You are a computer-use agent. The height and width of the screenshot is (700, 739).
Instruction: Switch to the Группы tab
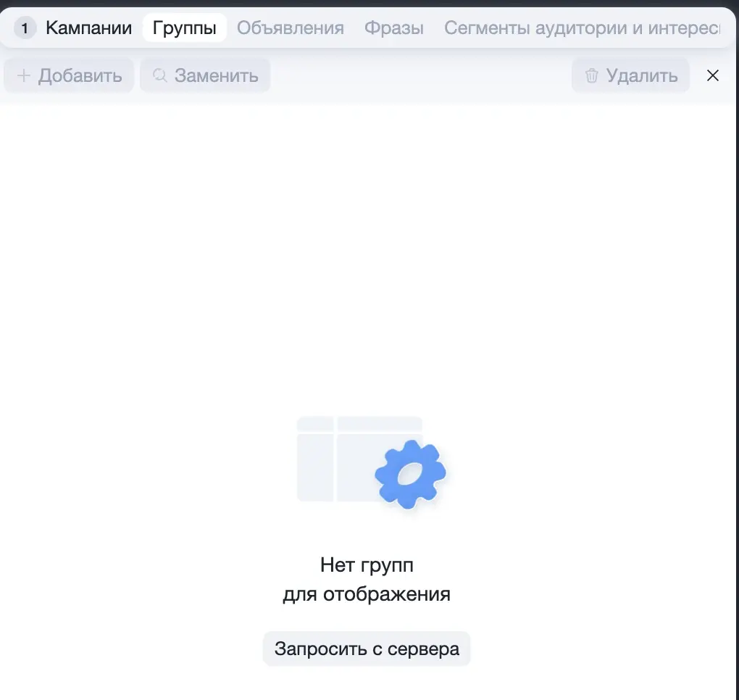coord(184,28)
